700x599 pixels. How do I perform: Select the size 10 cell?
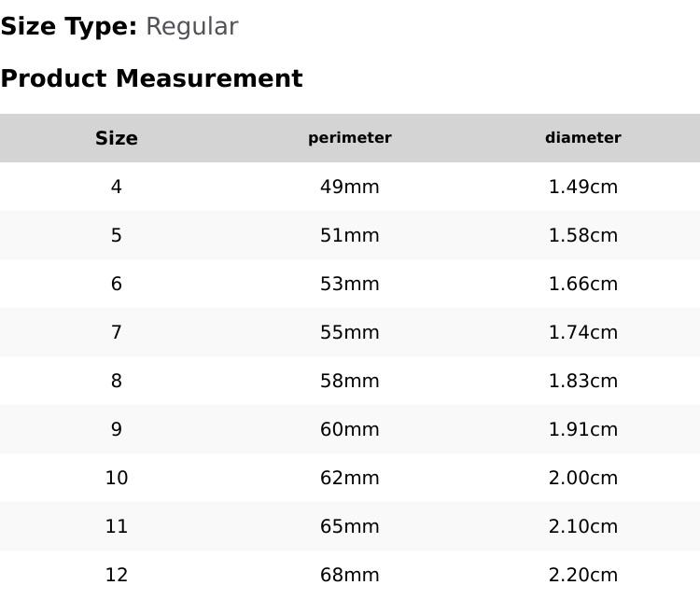point(117,478)
